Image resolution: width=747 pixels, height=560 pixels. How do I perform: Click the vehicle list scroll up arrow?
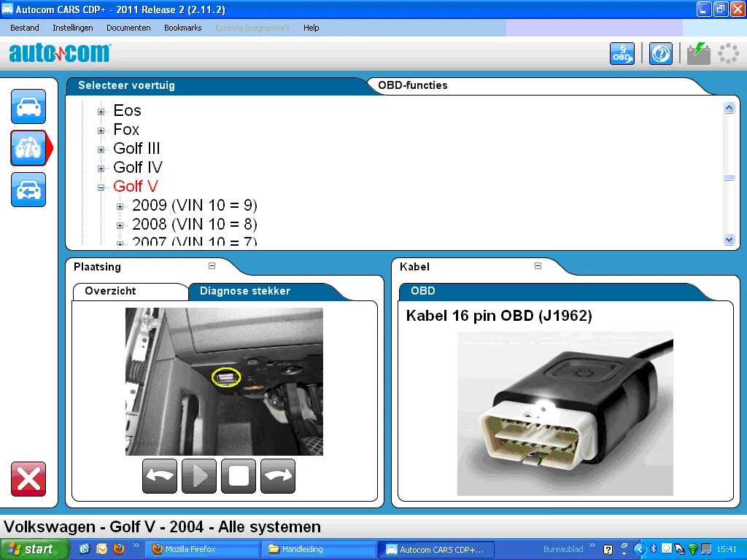(729, 108)
